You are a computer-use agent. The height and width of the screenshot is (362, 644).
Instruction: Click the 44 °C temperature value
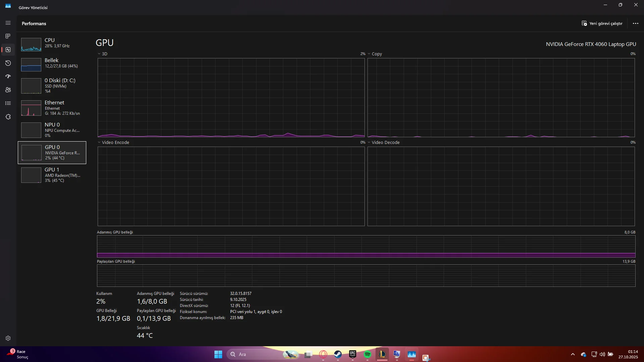pyautogui.click(x=145, y=335)
